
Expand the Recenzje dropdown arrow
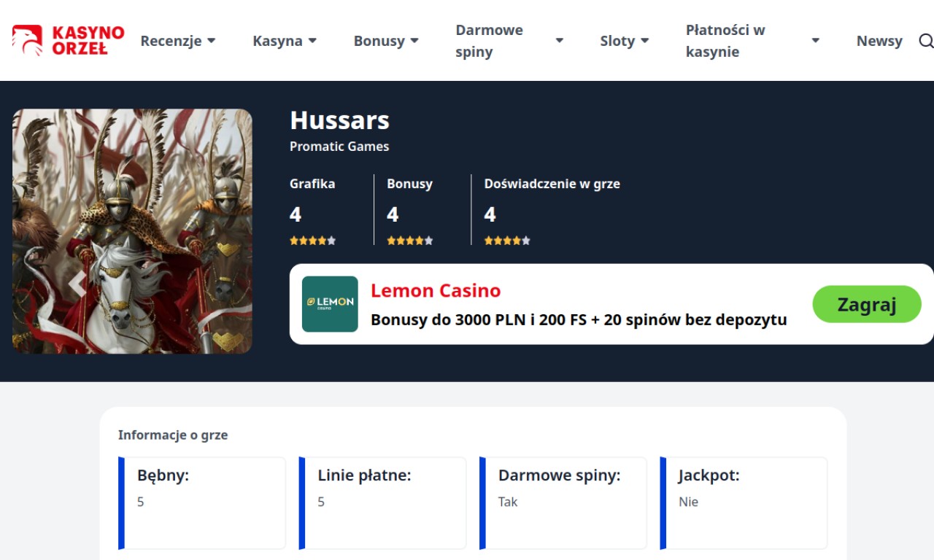click(x=212, y=41)
